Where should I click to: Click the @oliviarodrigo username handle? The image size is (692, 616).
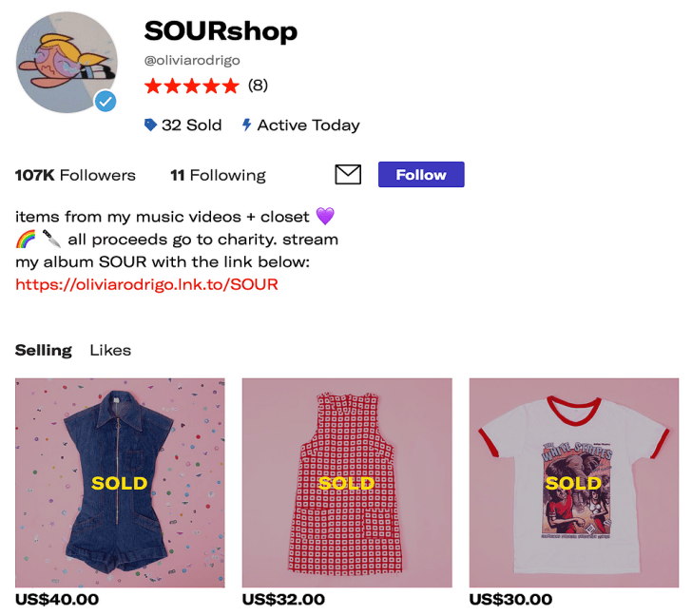(x=192, y=61)
